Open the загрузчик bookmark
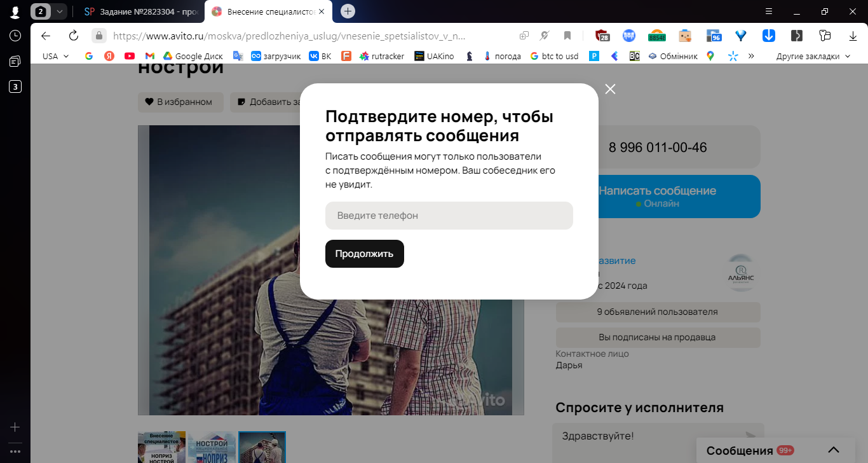The height and width of the screenshot is (463, 868). click(276, 56)
